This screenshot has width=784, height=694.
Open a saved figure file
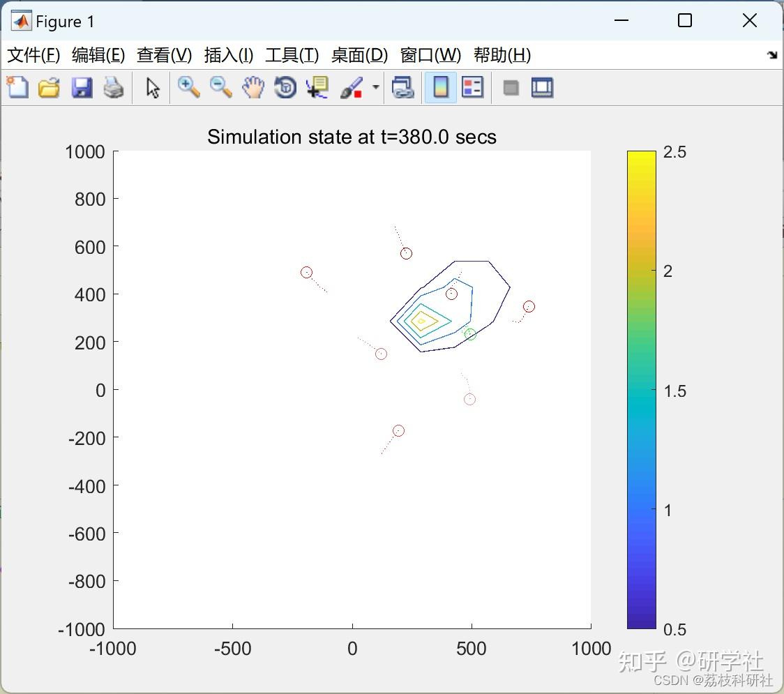49,87
